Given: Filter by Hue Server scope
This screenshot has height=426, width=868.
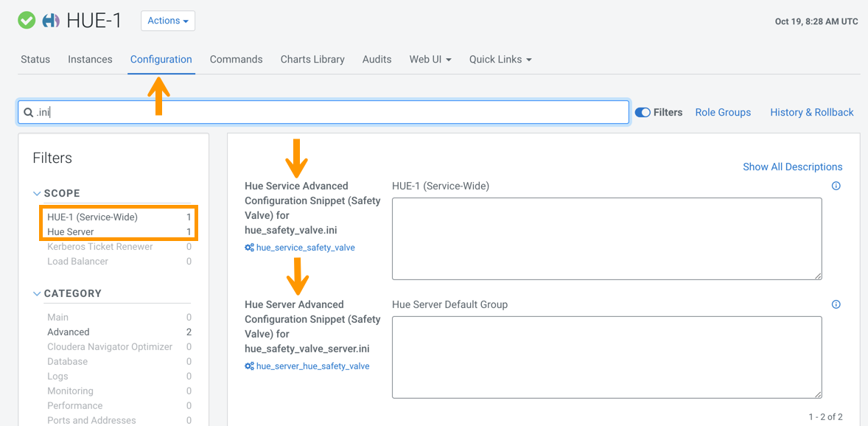Looking at the screenshot, I should click(71, 232).
